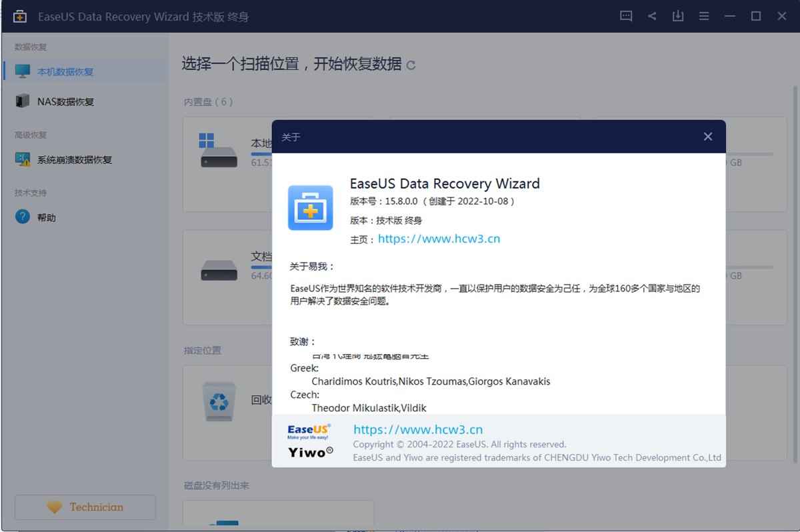
Task: Click the EaseUS logo in dialog footer
Action: click(x=309, y=431)
